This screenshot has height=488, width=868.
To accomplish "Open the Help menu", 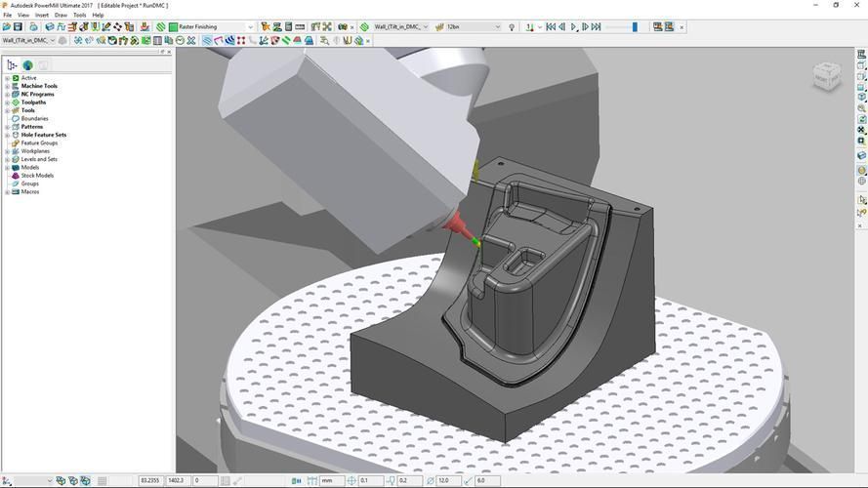I will (98, 15).
